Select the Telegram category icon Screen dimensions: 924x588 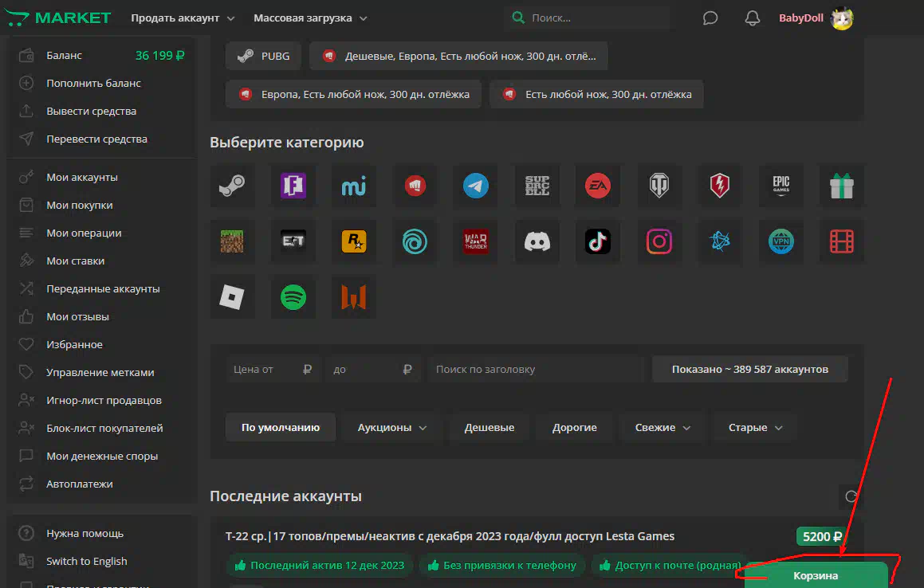[476, 186]
